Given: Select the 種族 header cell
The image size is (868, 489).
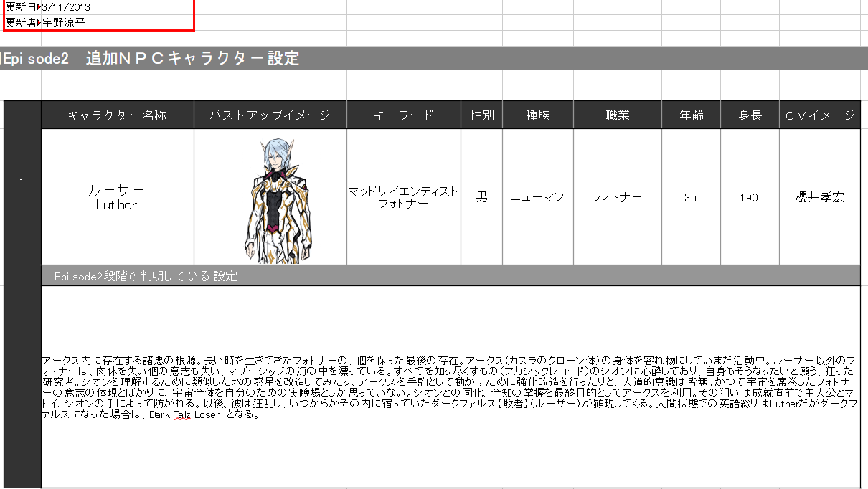Looking at the screenshot, I should click(538, 115).
